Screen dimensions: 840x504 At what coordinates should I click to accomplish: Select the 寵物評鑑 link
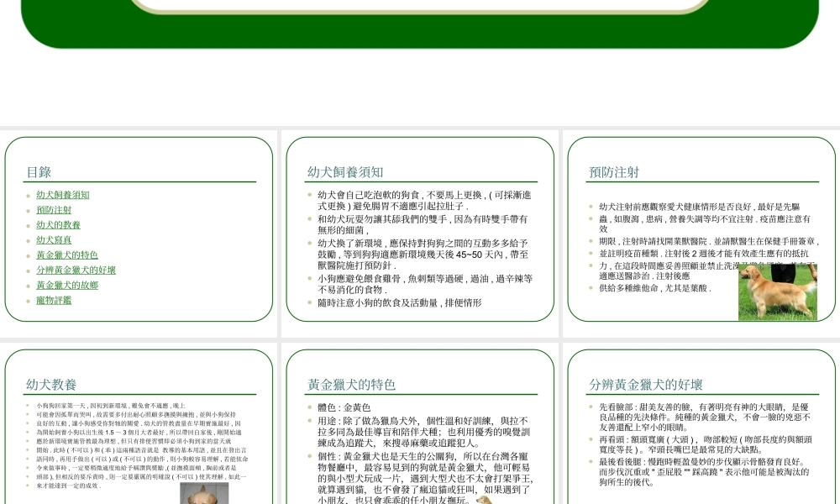(x=54, y=301)
